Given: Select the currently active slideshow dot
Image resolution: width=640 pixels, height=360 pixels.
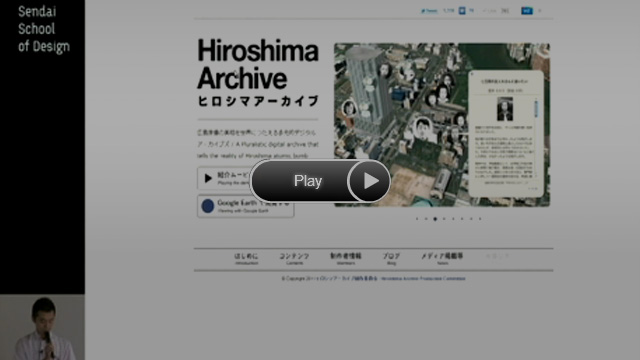Looking at the screenshot, I should coord(435,219).
